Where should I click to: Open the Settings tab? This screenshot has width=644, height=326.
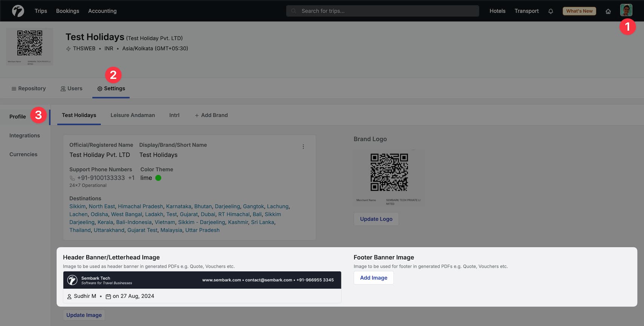pyautogui.click(x=111, y=89)
